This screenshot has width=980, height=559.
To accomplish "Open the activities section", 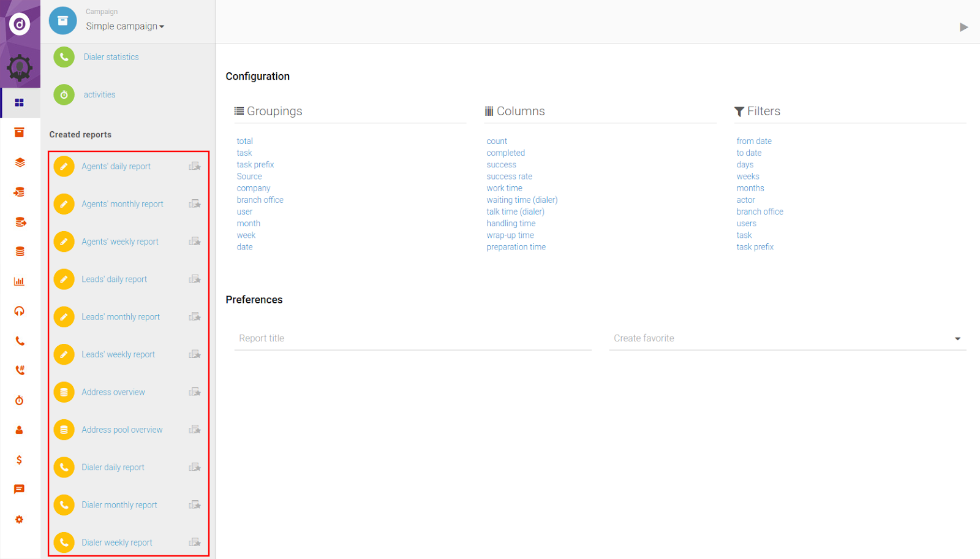I will 99,94.
